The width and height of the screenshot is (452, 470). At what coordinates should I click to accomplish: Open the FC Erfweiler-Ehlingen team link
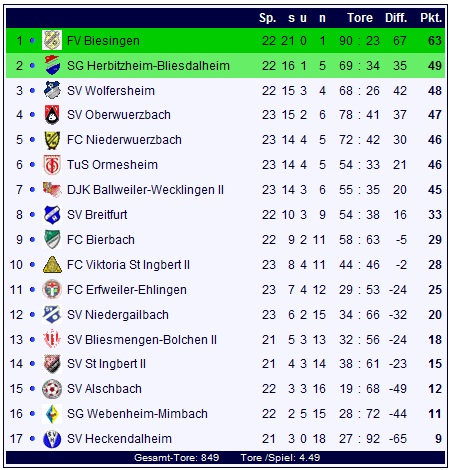(126, 290)
